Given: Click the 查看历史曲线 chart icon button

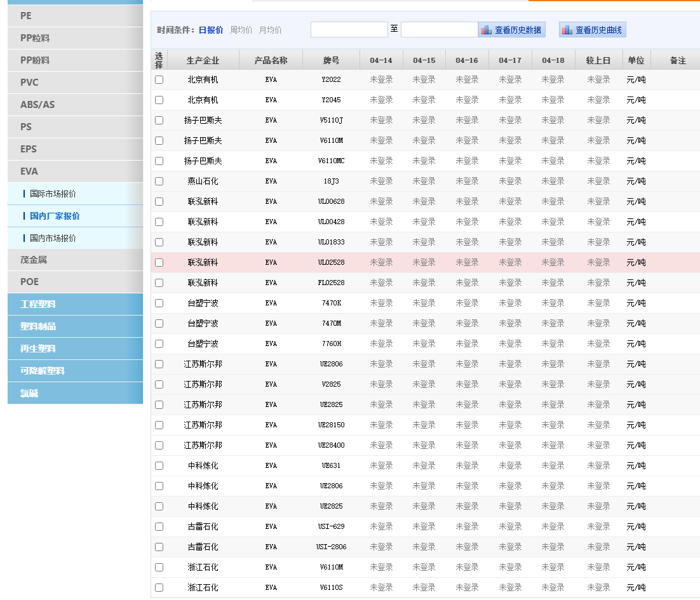Looking at the screenshot, I should click(x=592, y=30).
